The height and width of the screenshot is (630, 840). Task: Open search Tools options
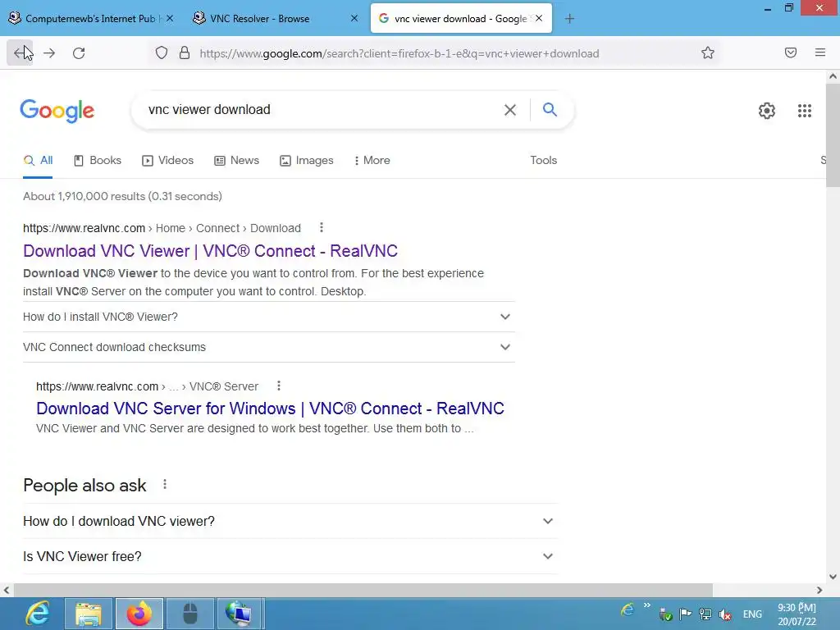[543, 160]
